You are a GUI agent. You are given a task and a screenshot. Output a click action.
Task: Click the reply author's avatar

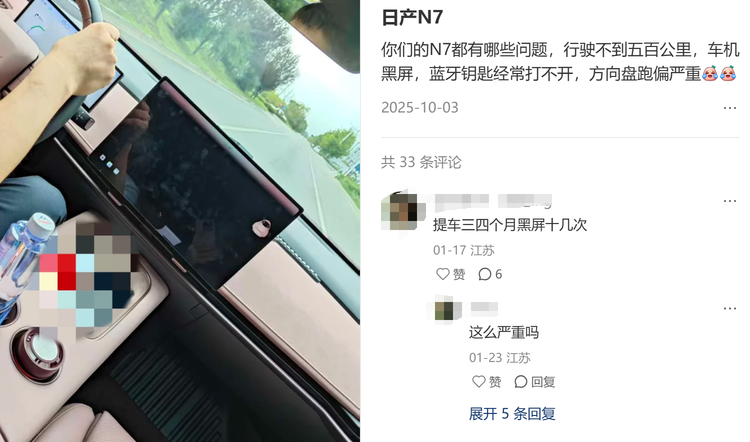[x=445, y=310]
